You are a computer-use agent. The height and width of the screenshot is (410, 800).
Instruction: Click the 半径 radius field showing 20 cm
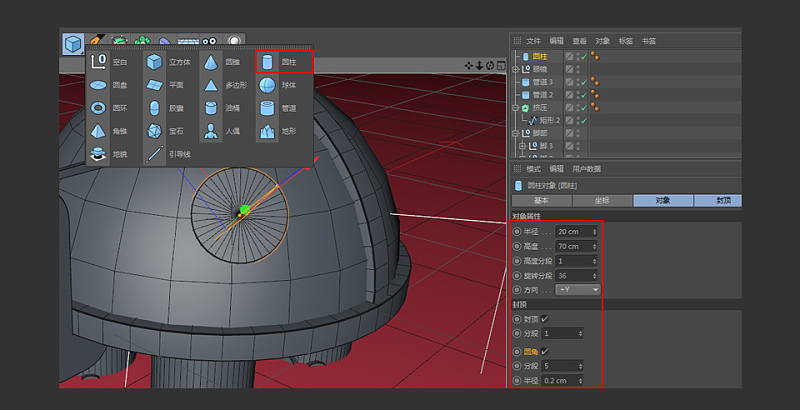[x=574, y=231]
